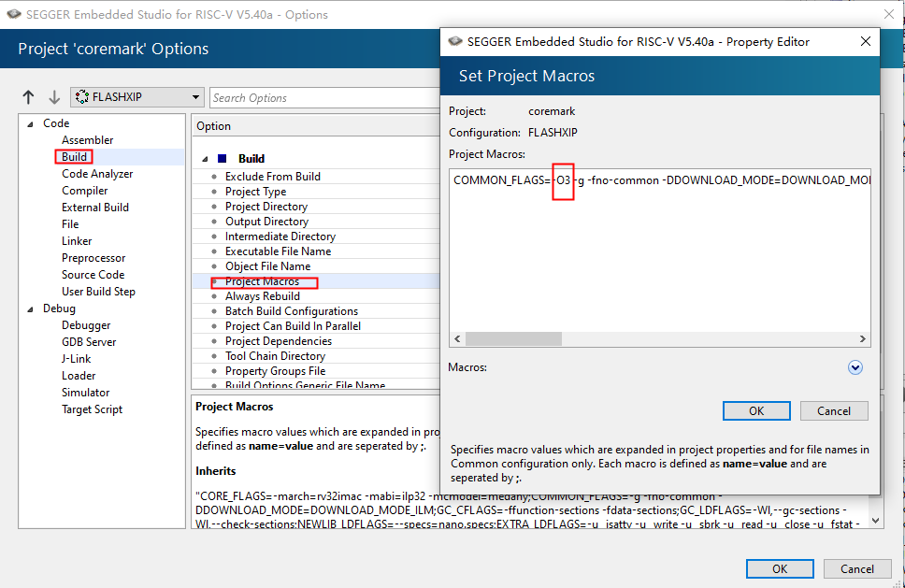
Task: Select Source Code category
Action: (93, 275)
